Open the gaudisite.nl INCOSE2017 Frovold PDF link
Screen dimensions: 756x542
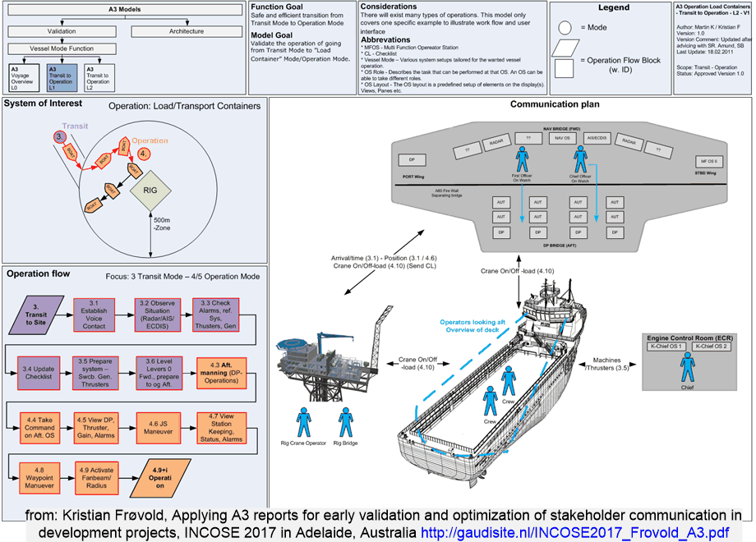pyautogui.click(x=574, y=533)
